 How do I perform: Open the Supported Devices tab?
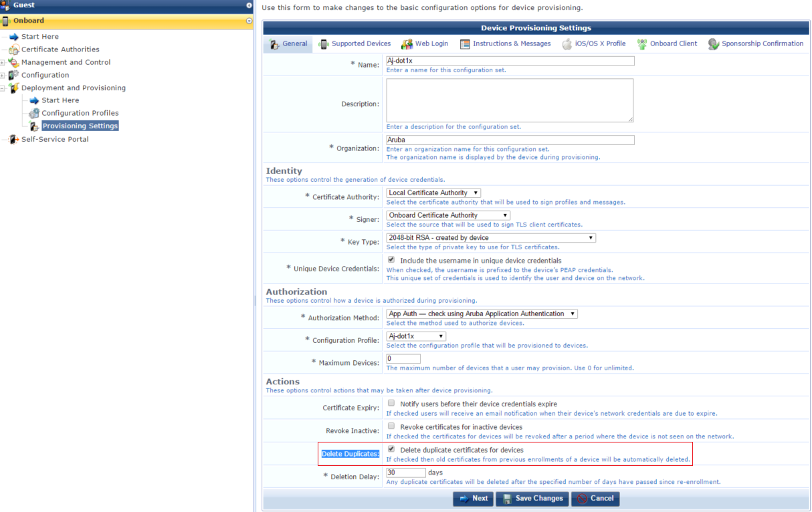354,44
